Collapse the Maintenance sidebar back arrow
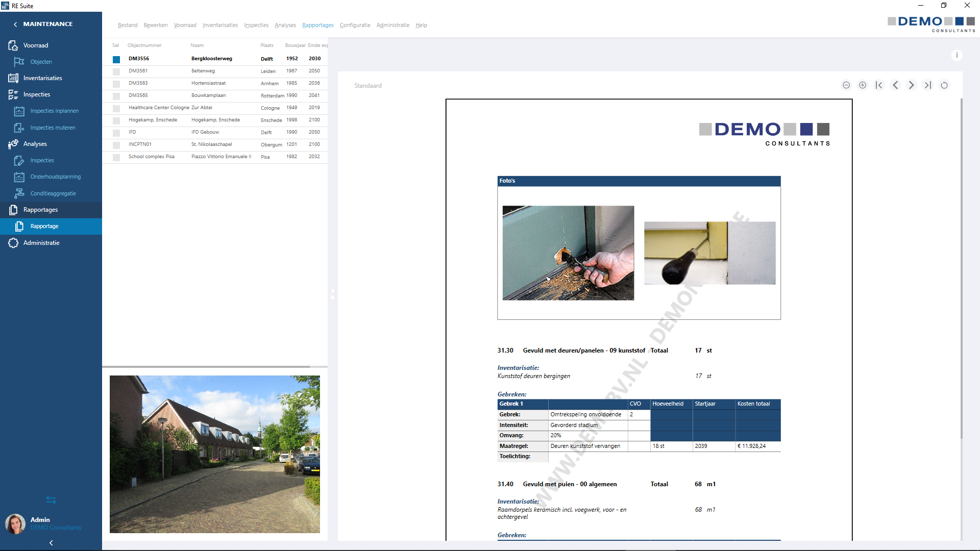 click(15, 24)
